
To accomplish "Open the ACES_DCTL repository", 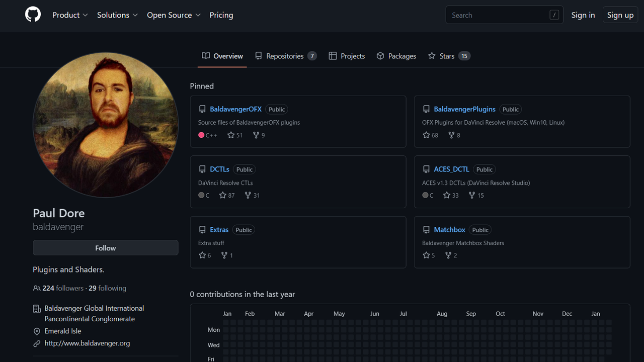I will tap(452, 169).
